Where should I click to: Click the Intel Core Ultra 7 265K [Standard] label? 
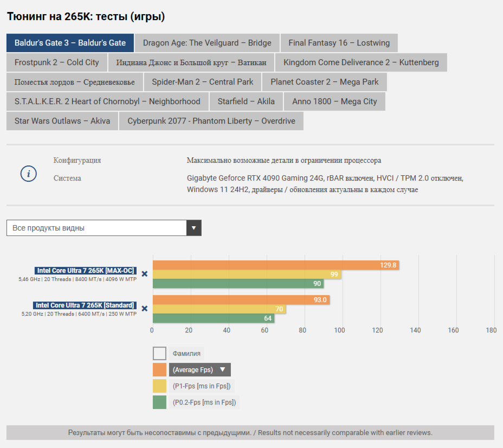tap(85, 305)
